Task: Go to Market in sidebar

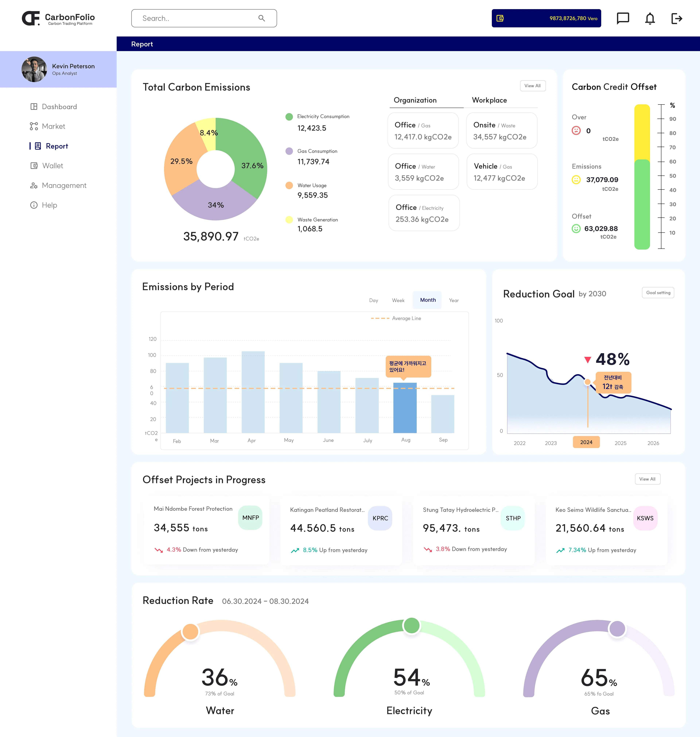Action: tap(53, 127)
